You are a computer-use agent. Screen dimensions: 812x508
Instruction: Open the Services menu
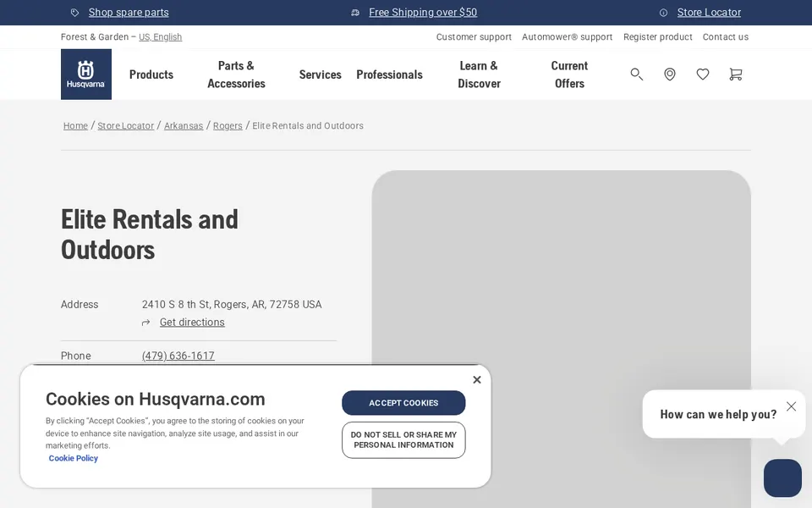(320, 75)
